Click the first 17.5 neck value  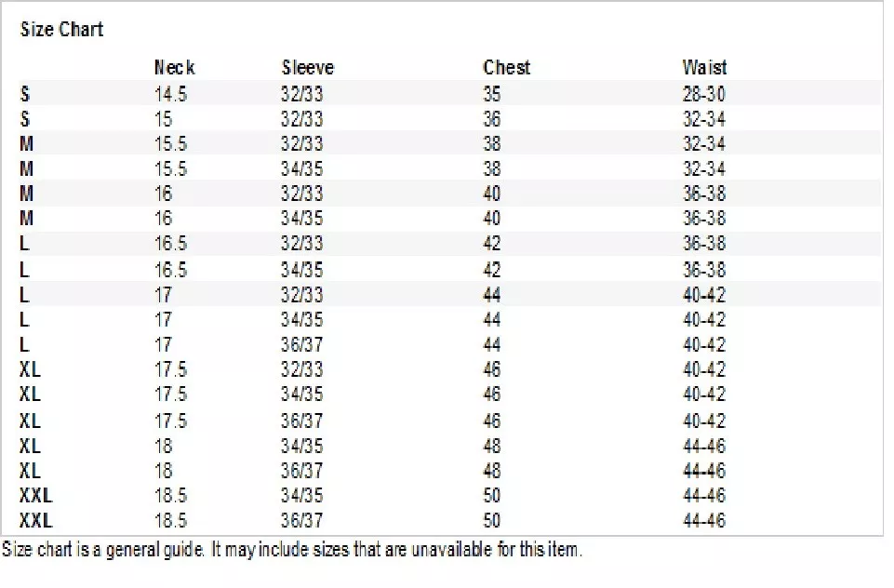170,369
